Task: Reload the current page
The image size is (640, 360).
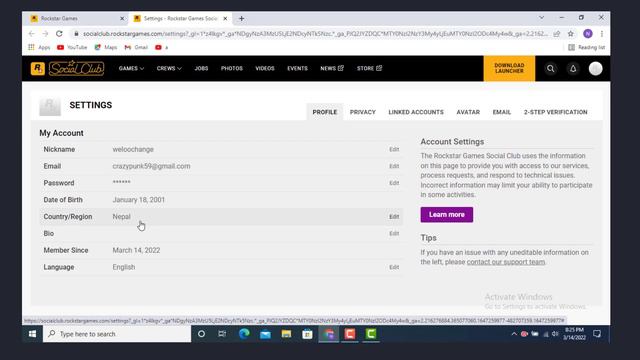Action: tap(60, 34)
